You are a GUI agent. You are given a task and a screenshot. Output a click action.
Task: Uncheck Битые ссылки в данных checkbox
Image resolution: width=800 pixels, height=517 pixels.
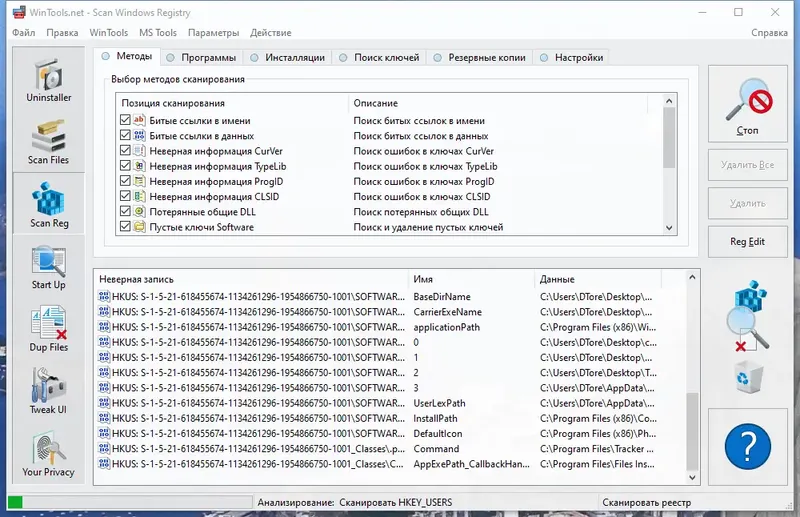125,135
